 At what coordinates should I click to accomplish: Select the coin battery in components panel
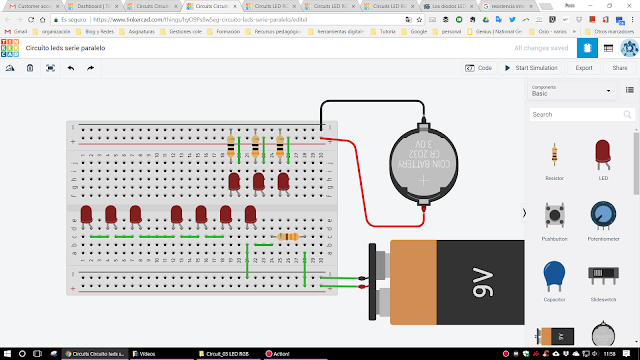point(603,334)
